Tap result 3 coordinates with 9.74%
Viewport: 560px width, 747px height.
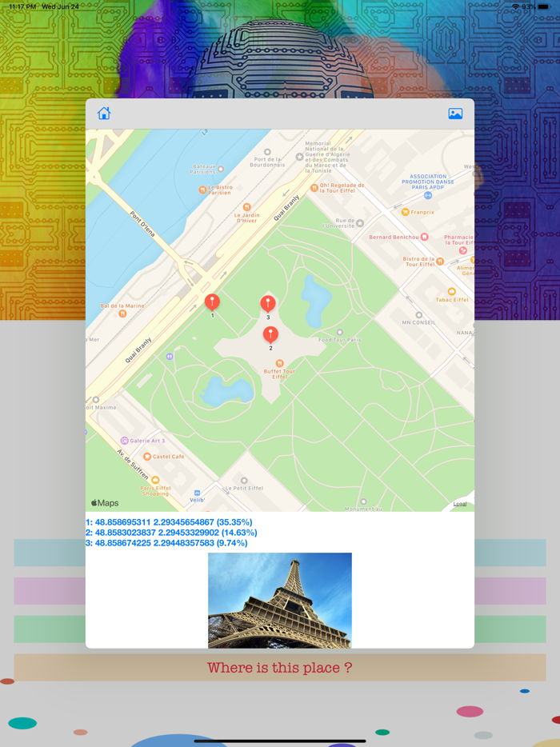coord(167,543)
